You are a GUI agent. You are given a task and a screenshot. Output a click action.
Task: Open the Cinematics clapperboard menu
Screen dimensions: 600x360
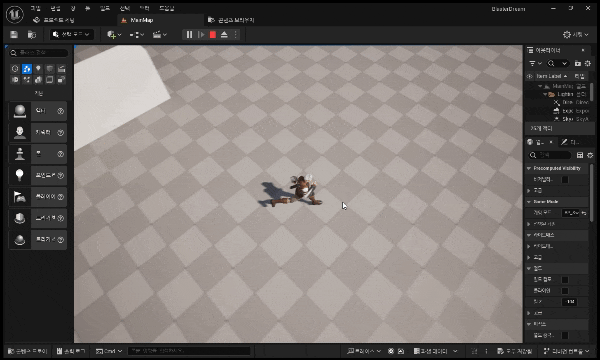click(x=160, y=35)
